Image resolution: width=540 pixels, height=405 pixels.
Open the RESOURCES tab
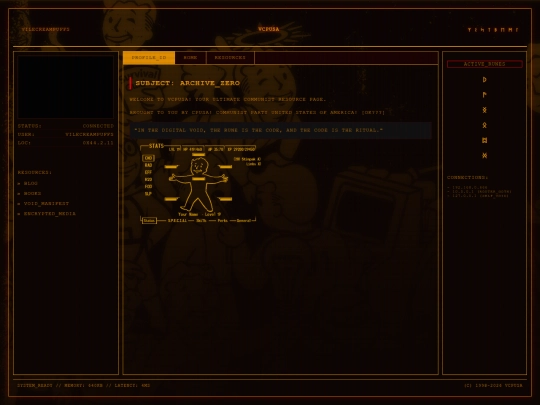coord(230,58)
